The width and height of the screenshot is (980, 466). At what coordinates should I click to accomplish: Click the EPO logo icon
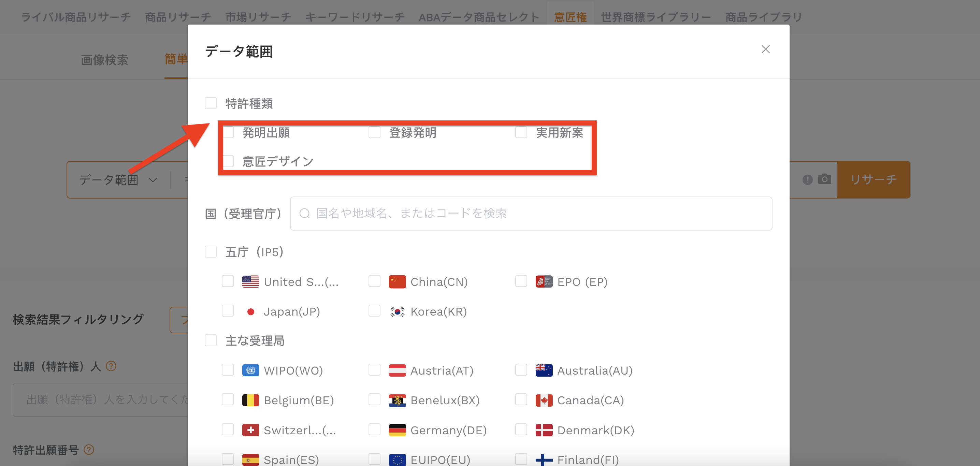click(x=544, y=281)
